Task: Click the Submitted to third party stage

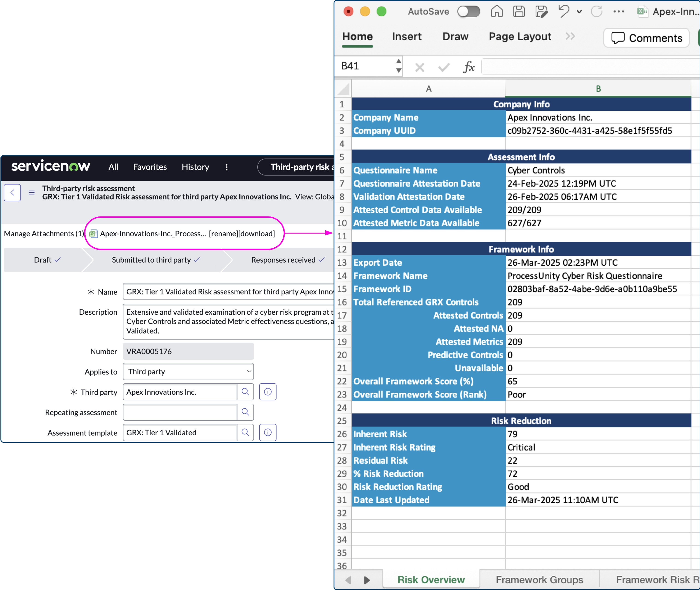Action: point(156,260)
